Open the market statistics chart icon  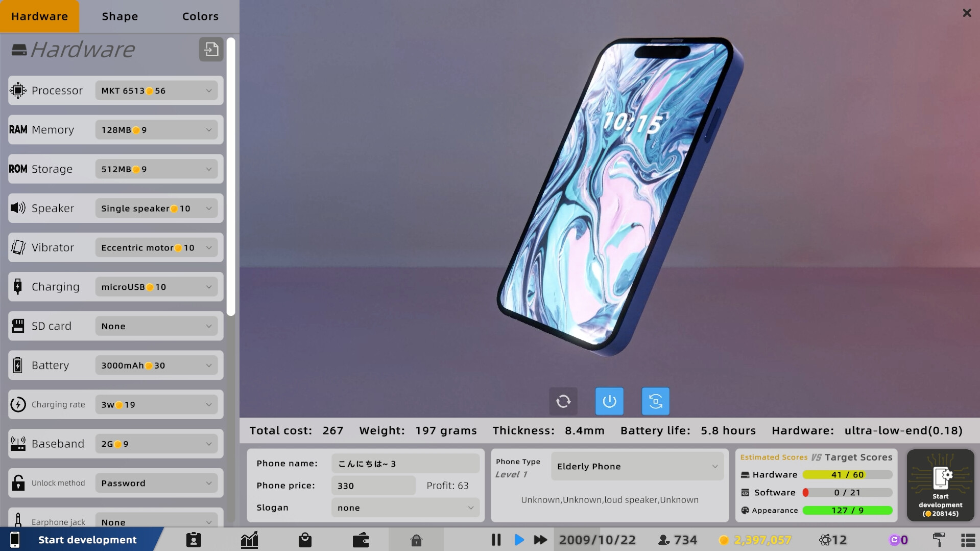point(249,539)
